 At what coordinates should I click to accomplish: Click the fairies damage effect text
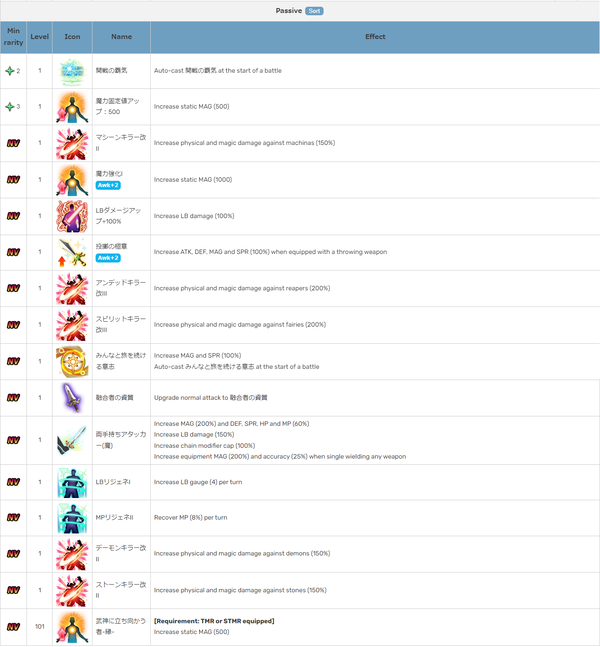click(240, 324)
